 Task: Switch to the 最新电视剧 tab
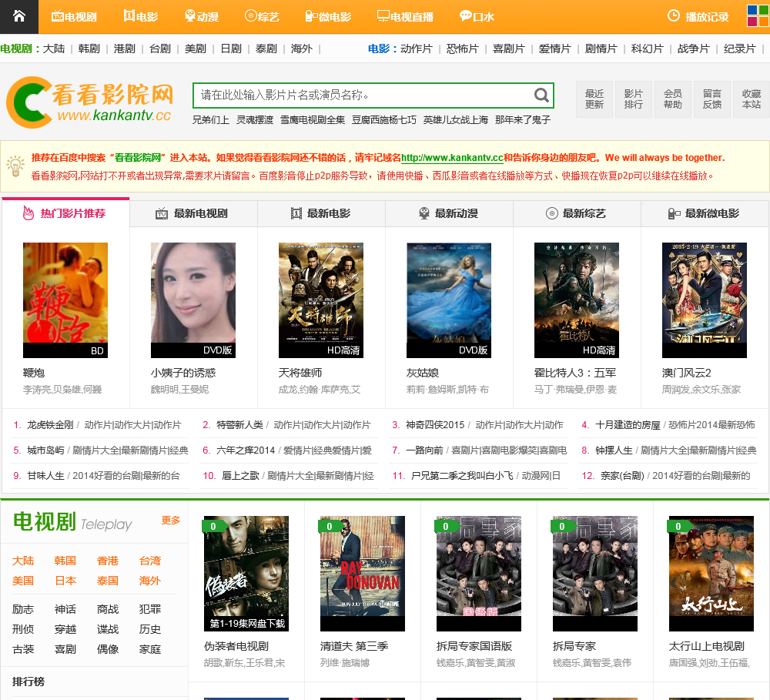coord(192,213)
